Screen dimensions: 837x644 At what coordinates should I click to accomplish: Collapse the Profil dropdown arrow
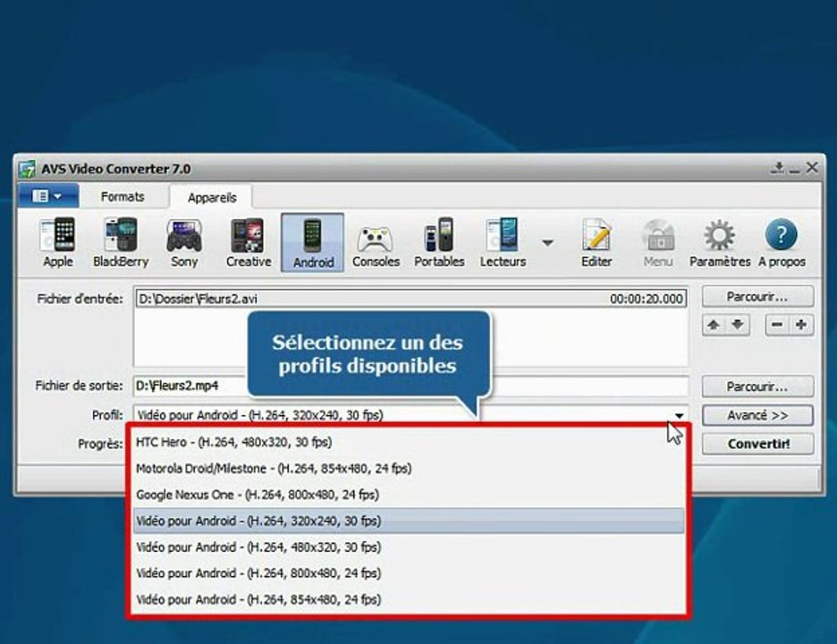pyautogui.click(x=679, y=415)
